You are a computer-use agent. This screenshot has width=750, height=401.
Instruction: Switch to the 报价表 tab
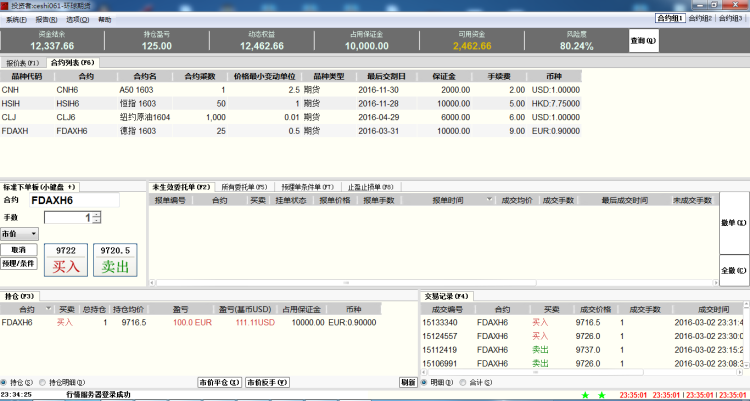pyautogui.click(x=23, y=62)
